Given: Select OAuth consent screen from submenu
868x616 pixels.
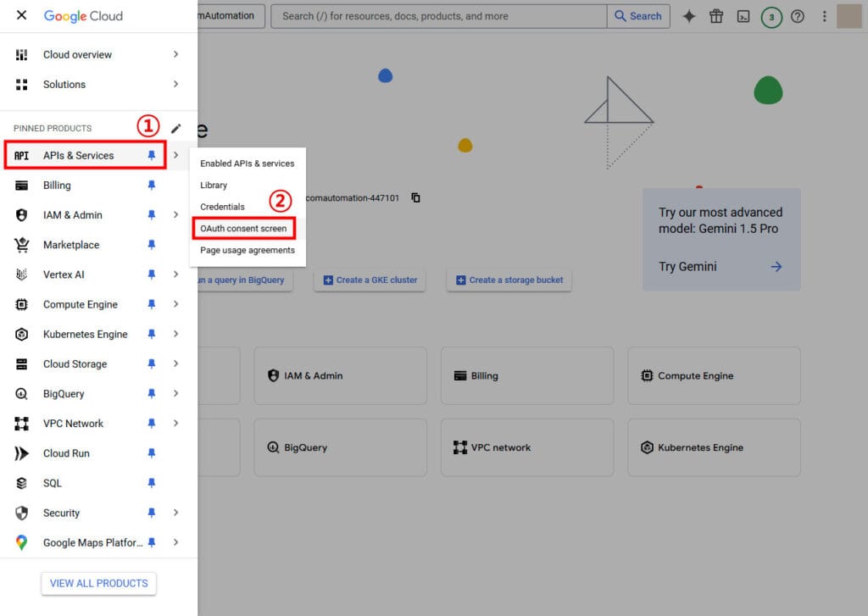Looking at the screenshot, I should point(243,229).
